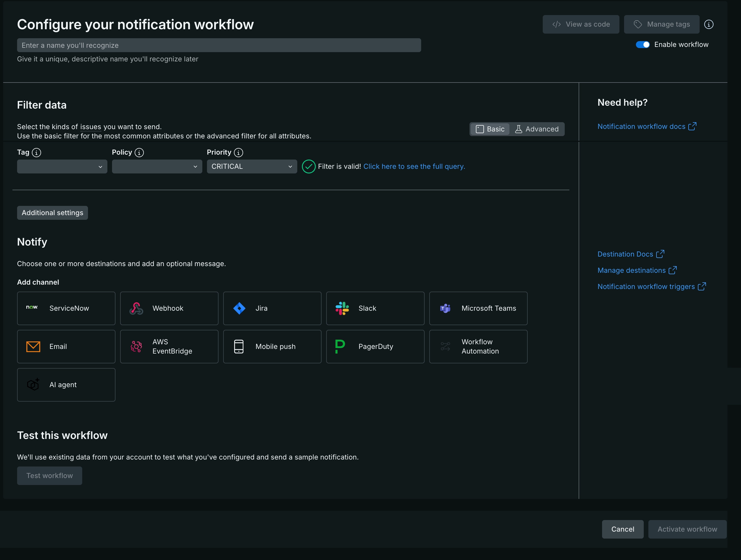741x560 pixels.
Task: Click the underlined 'issues' term
Action: tap(90, 127)
